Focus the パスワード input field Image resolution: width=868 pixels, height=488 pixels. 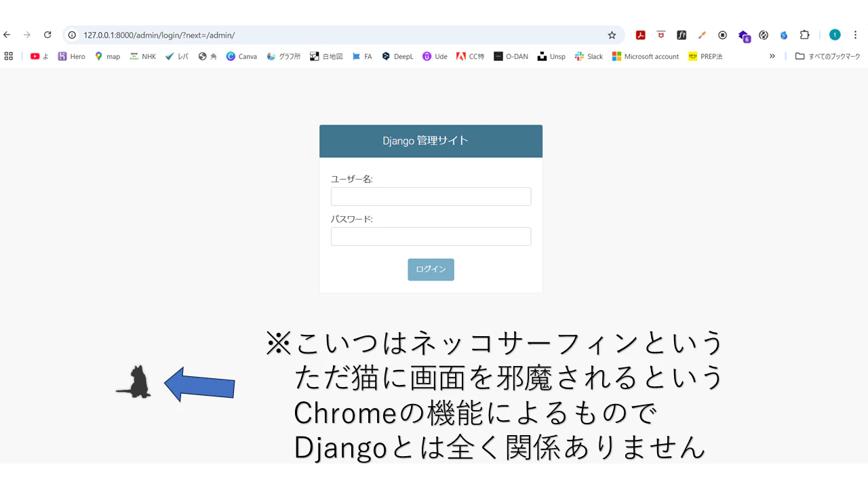431,237
